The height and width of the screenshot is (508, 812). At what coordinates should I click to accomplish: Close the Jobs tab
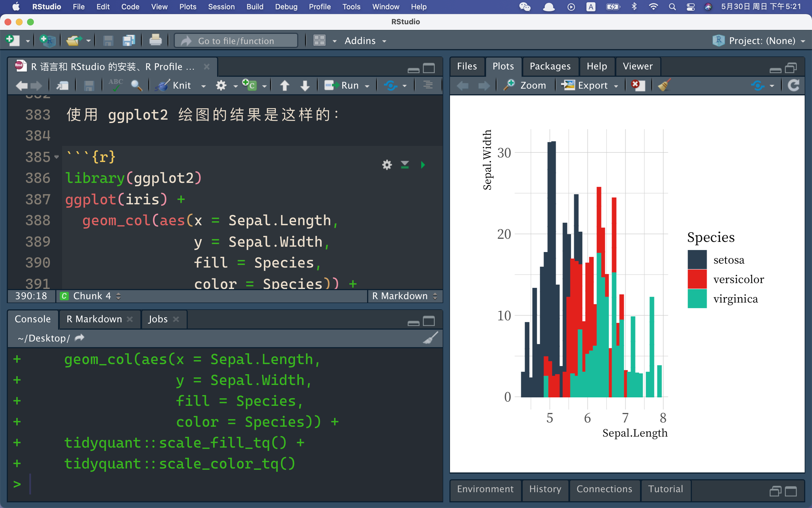pyautogui.click(x=176, y=319)
